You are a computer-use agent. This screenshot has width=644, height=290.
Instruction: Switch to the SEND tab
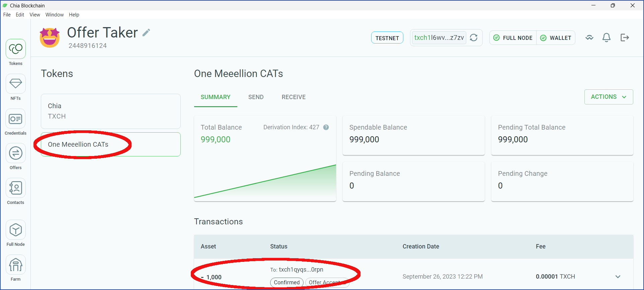[256, 97]
